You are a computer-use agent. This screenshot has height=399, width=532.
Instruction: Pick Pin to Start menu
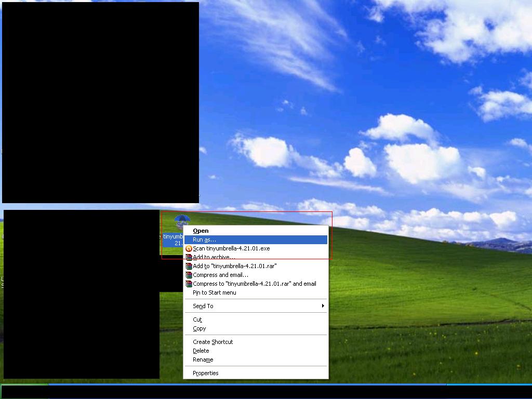coord(256,292)
